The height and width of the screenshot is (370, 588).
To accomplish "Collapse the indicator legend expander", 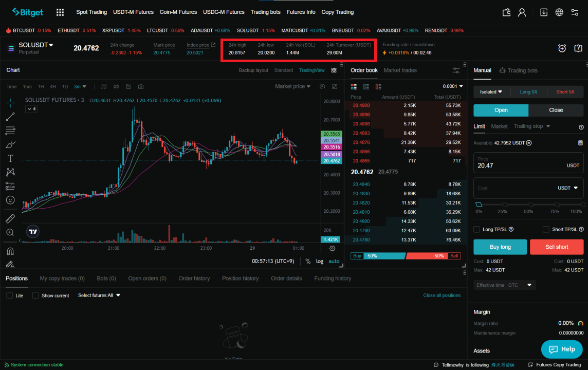I will tap(31, 109).
